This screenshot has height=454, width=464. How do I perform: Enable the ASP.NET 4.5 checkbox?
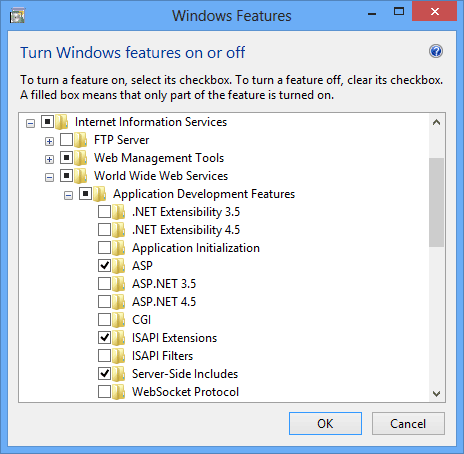[104, 302]
